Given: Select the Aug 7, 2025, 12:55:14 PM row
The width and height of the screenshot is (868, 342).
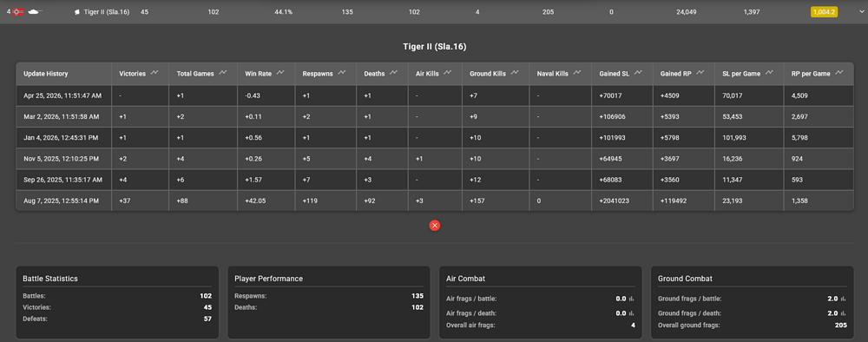Looking at the screenshot, I should (435, 201).
